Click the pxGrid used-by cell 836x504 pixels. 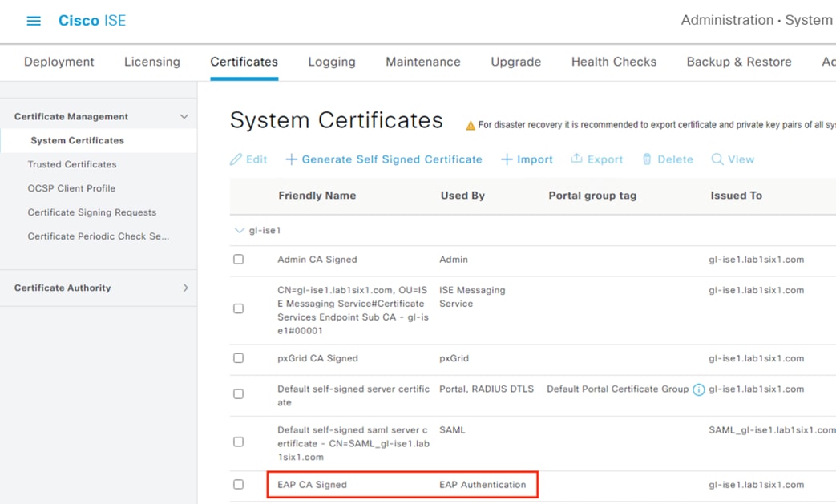pyautogui.click(x=454, y=358)
